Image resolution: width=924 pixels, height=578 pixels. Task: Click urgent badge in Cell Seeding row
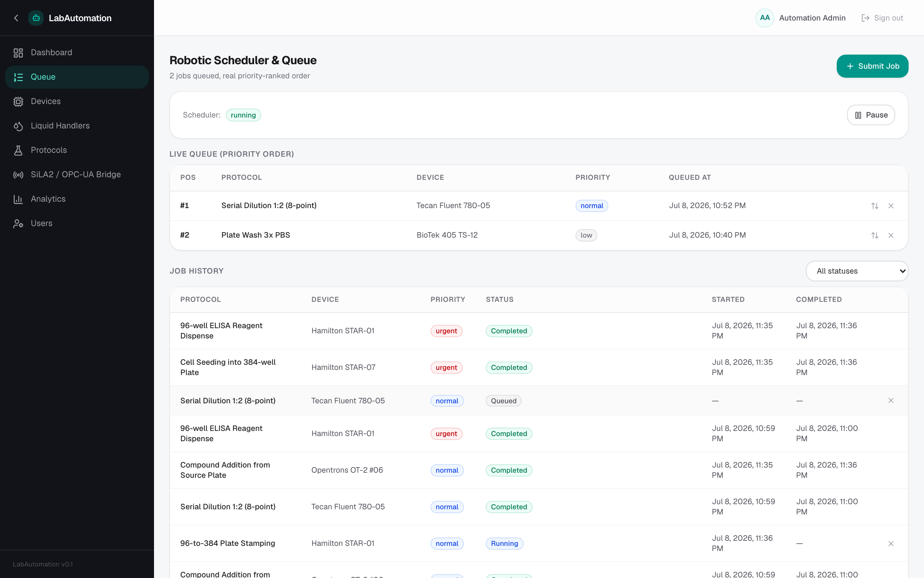click(446, 368)
